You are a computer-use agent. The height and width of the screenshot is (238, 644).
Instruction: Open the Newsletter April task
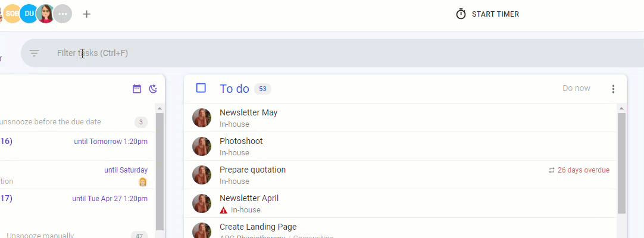pyautogui.click(x=401, y=203)
